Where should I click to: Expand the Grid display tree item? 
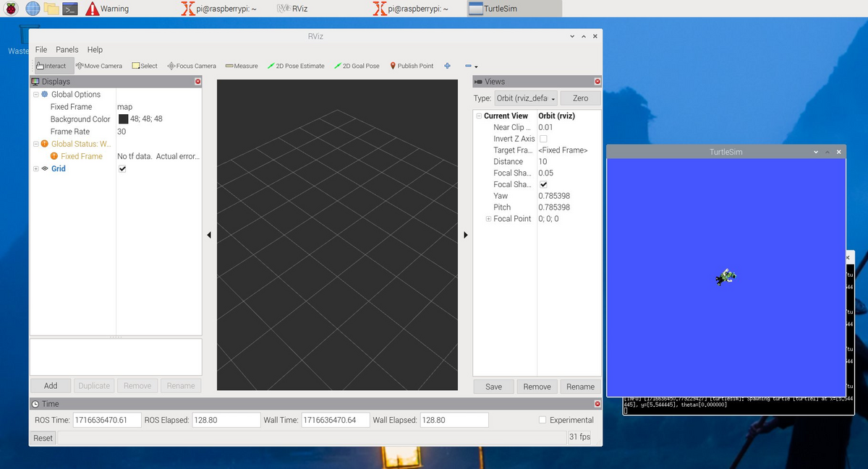coord(36,168)
